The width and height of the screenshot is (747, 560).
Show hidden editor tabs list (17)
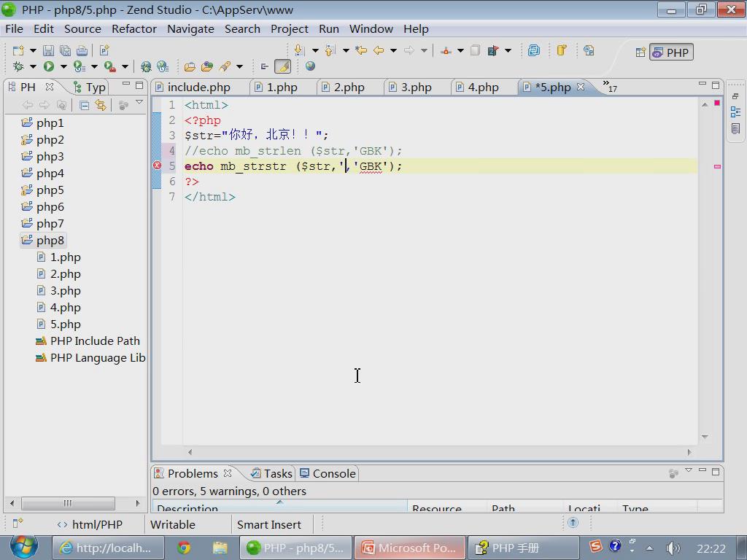tap(609, 86)
